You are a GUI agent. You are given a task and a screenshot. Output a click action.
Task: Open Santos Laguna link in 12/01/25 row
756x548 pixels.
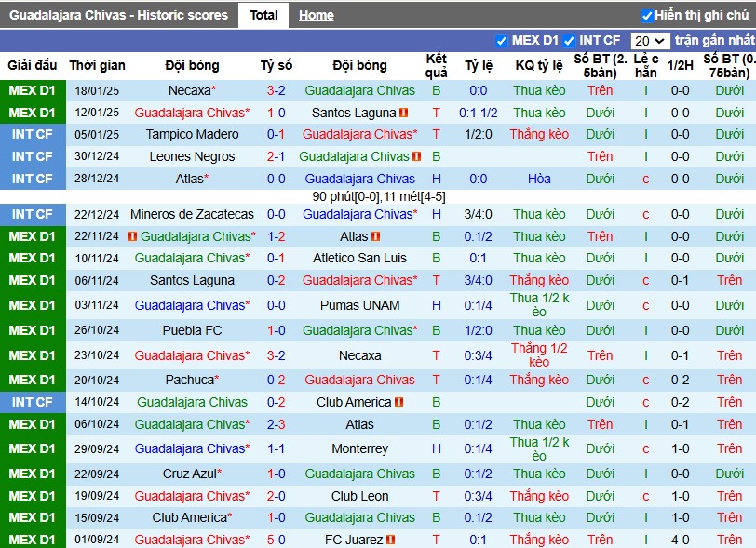pyautogui.click(x=354, y=113)
